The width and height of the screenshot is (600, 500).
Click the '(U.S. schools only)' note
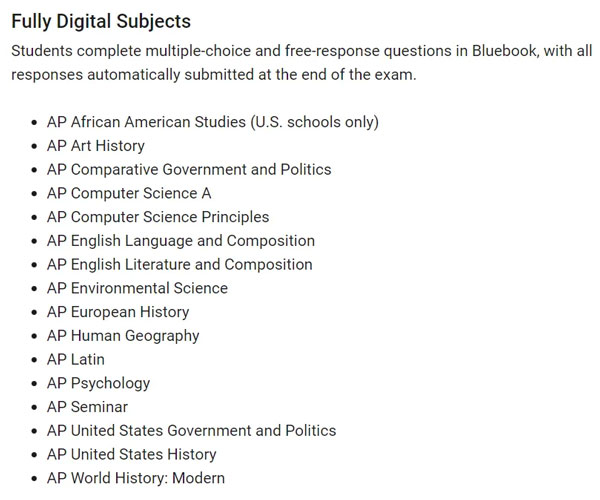[315, 122]
